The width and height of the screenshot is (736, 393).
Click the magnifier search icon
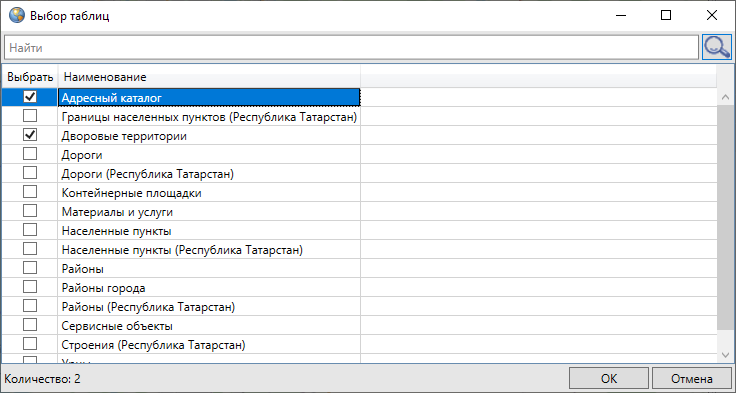click(x=716, y=47)
